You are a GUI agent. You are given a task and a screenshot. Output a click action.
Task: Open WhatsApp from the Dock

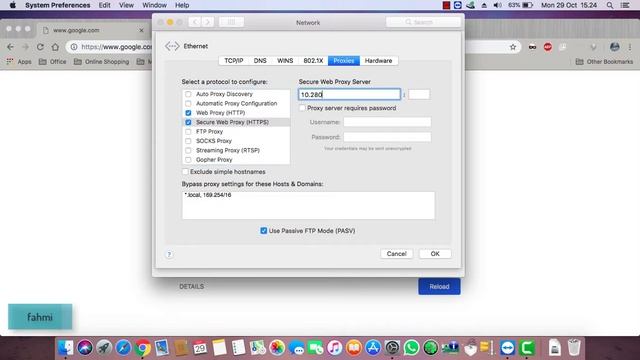click(x=411, y=348)
